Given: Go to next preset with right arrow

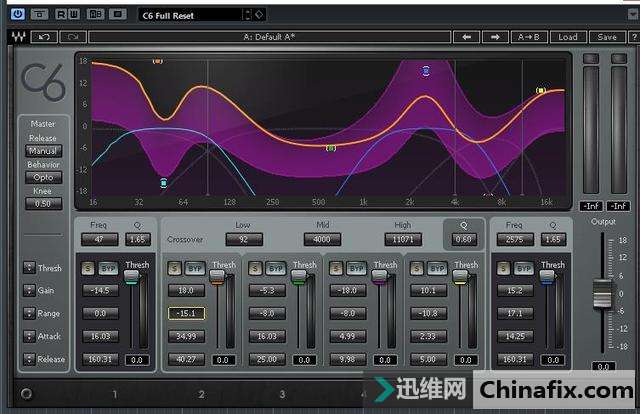Looking at the screenshot, I should click(495, 37).
